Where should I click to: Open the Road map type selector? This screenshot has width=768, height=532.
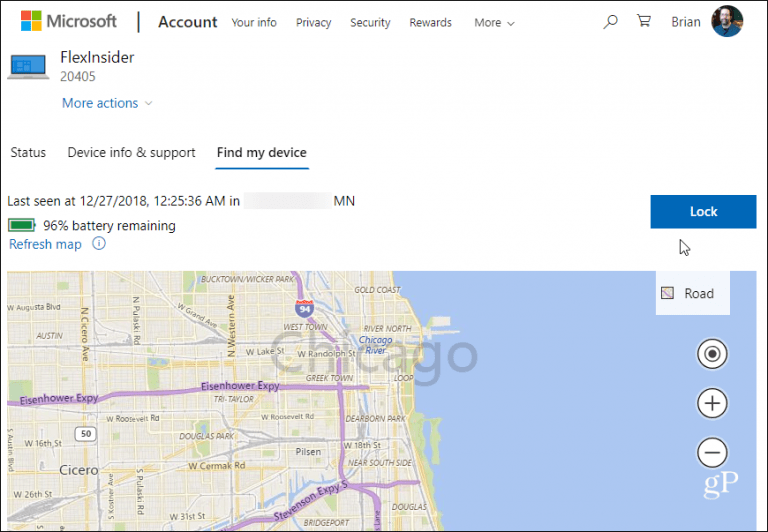693,293
